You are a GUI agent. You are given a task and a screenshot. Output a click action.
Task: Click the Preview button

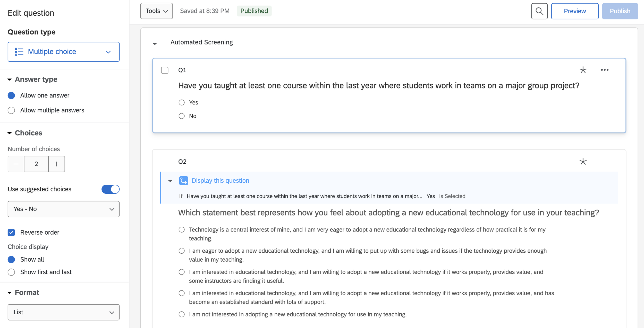(574, 11)
